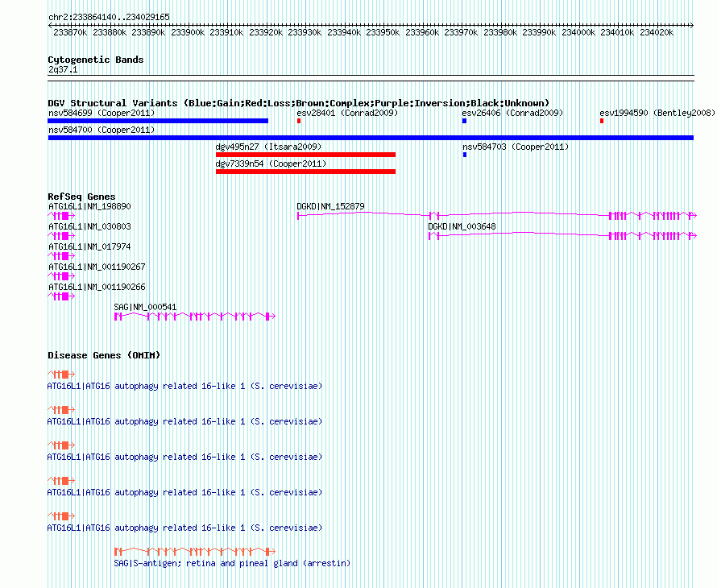
Task: Click the Cytogenetic Bands track title
Action: click(96, 60)
